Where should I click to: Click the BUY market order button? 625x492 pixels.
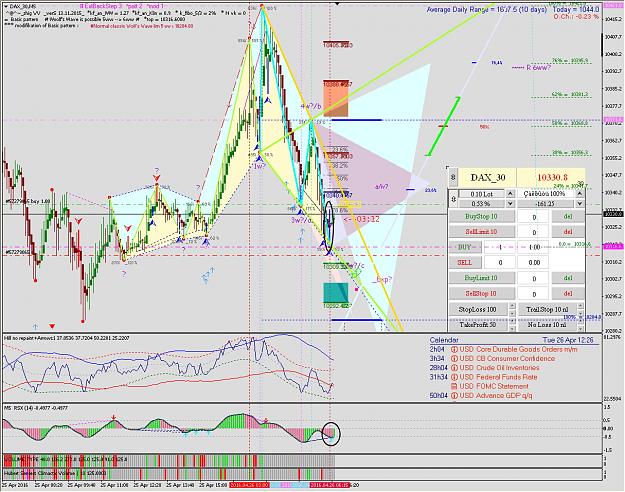[x=465, y=247]
